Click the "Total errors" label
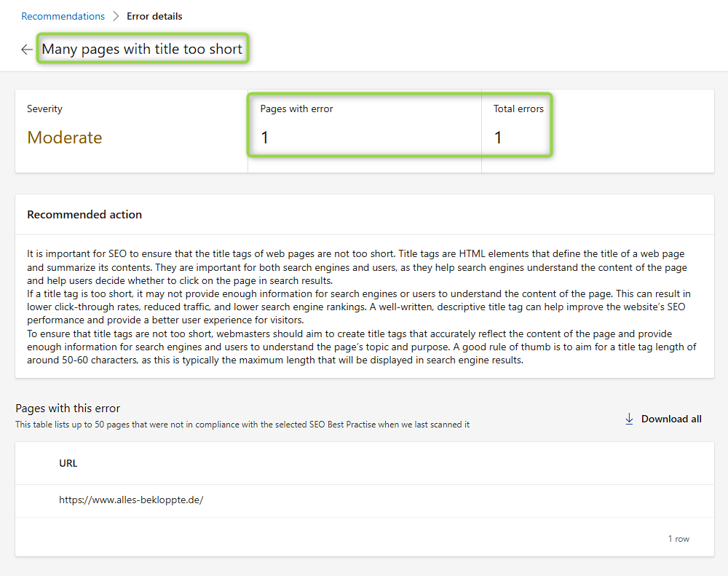This screenshot has height=576, width=728. 518,109
